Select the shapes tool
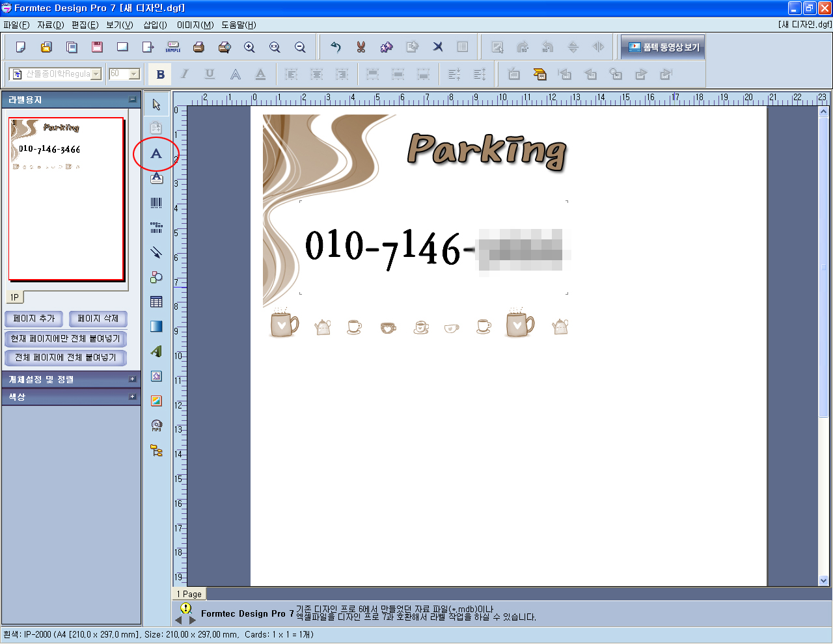833x644 pixels. pyautogui.click(x=156, y=277)
